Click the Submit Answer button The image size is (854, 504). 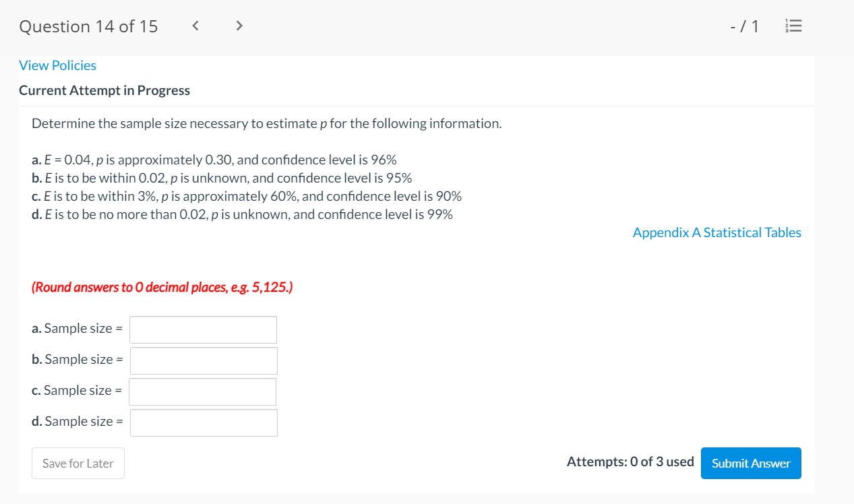click(x=751, y=463)
